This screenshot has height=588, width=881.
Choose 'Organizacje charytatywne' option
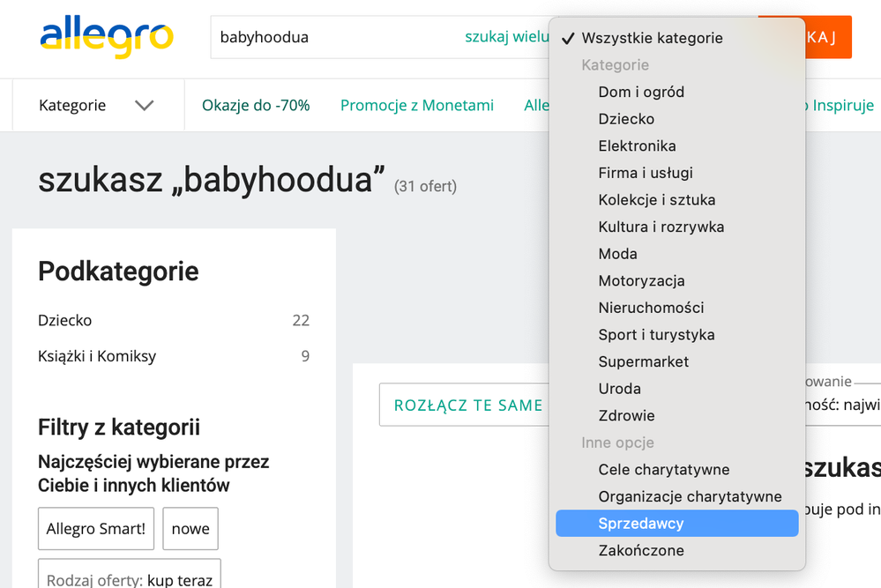(x=676, y=496)
